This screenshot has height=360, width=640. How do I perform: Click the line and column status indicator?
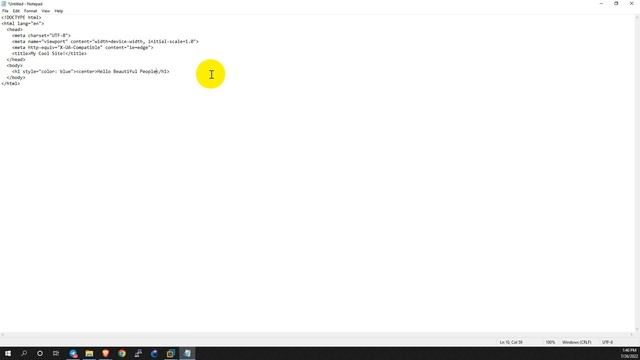tap(511, 342)
